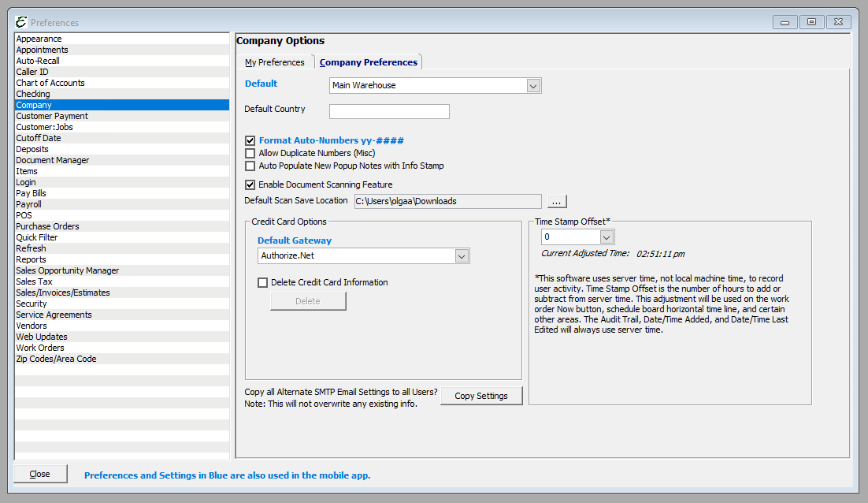Select Reports in preferences list

click(x=122, y=260)
